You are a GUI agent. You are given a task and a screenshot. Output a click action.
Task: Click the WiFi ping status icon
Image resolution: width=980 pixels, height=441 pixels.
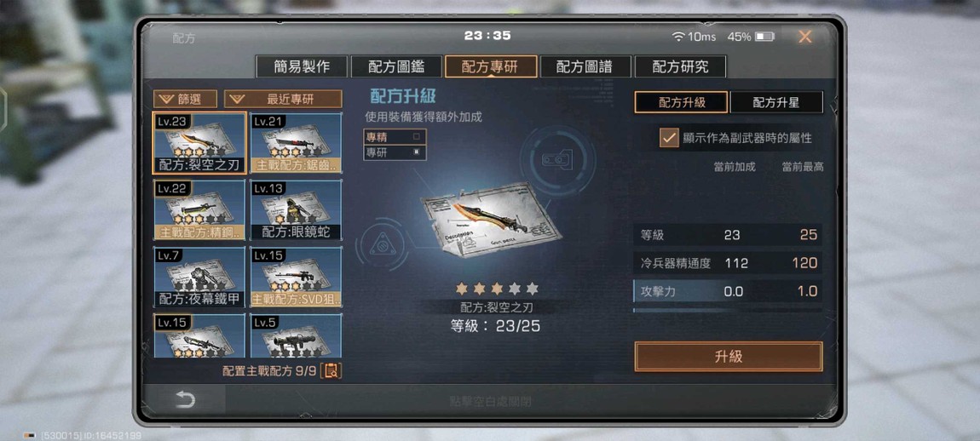[678, 37]
